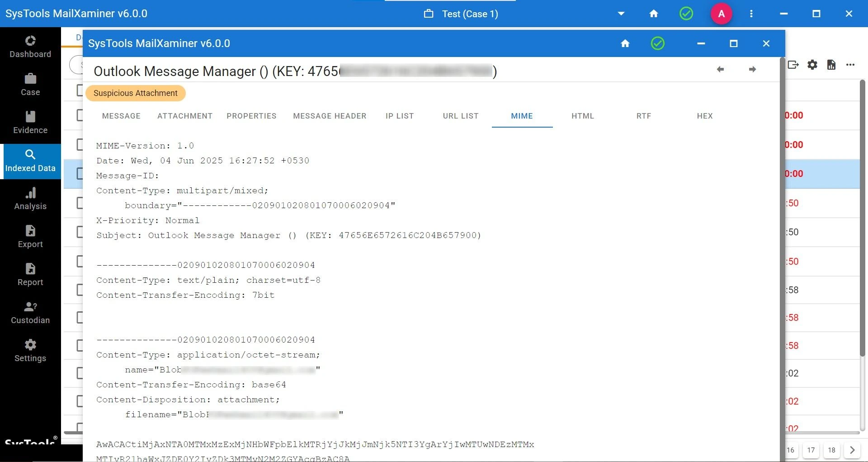Tick the background checkbox level with the MIME boundary= line
The image size is (868, 462).
click(80, 203)
